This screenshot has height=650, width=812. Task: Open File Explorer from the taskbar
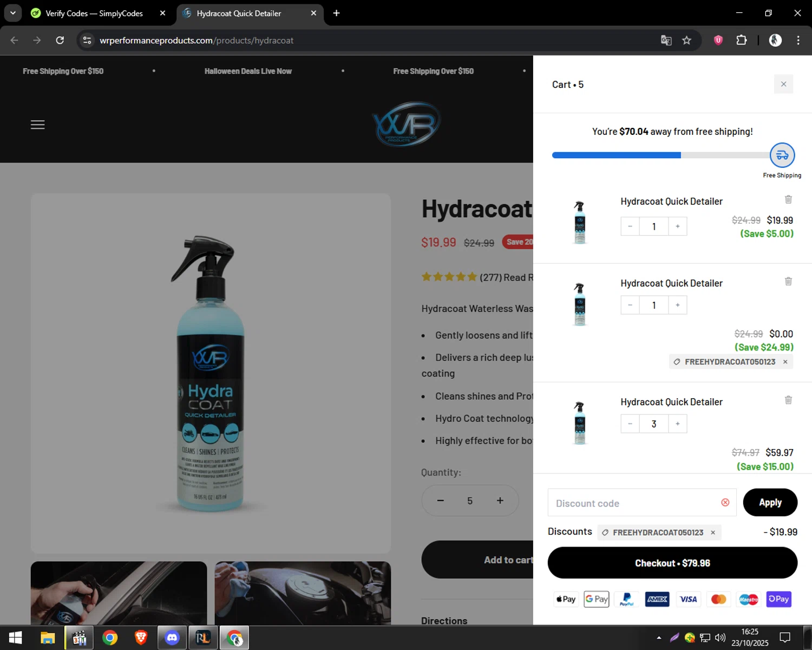[x=48, y=638]
